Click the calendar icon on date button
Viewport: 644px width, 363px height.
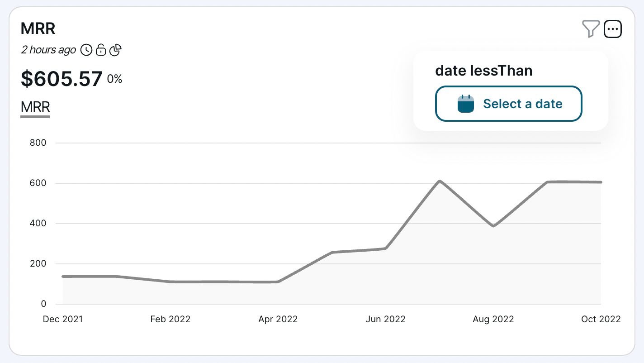[x=465, y=104]
